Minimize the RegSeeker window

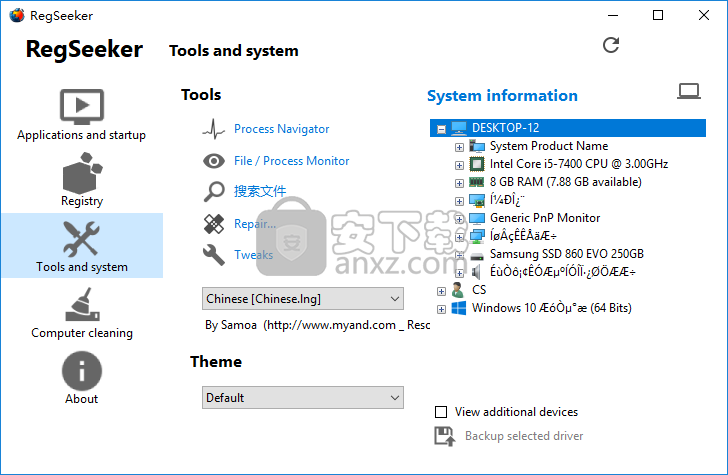(x=613, y=15)
